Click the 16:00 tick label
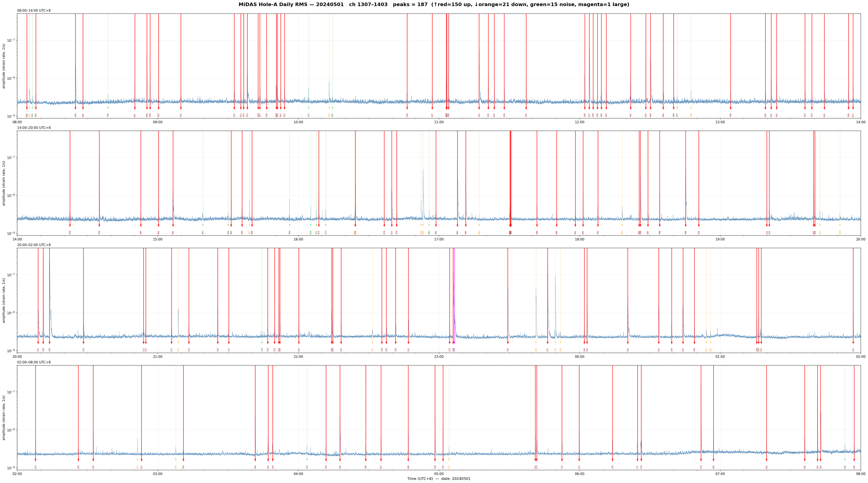 pos(298,239)
